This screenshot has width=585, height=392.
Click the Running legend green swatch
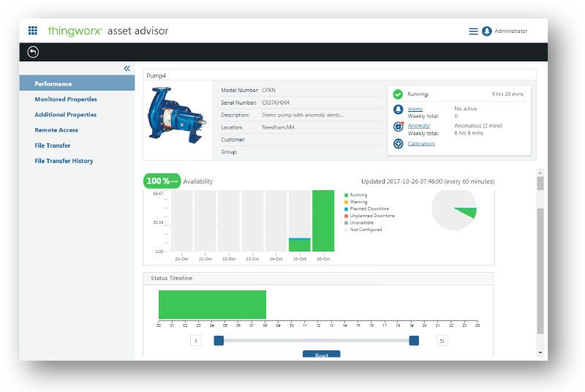click(x=346, y=195)
